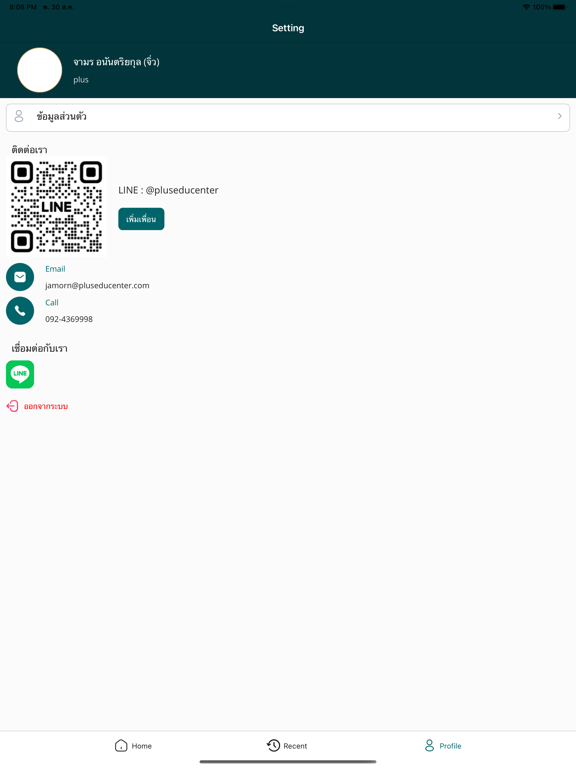Viewport: 576px width, 768px height.
Task: Select the Profile tab
Action: tap(443, 746)
